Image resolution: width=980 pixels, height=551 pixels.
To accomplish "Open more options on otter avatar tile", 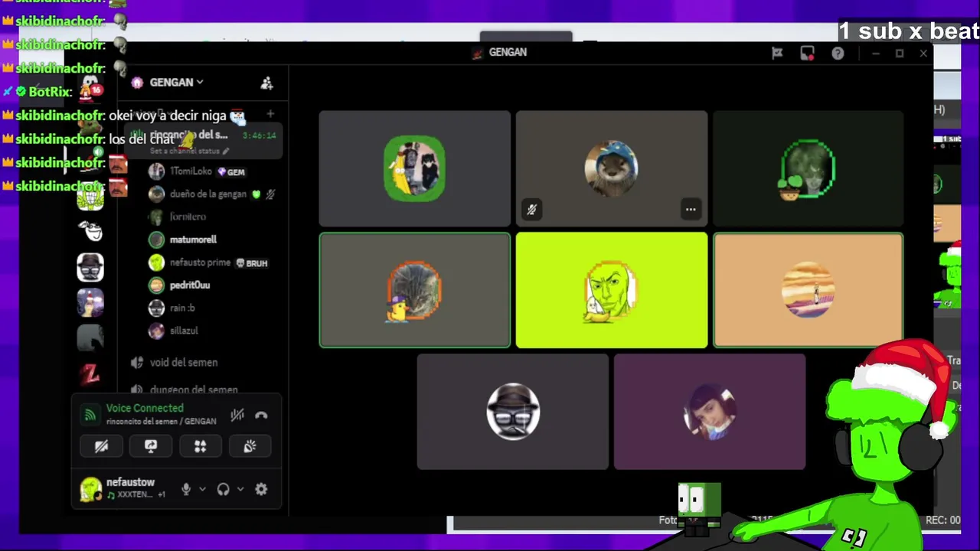I will pyautogui.click(x=691, y=209).
